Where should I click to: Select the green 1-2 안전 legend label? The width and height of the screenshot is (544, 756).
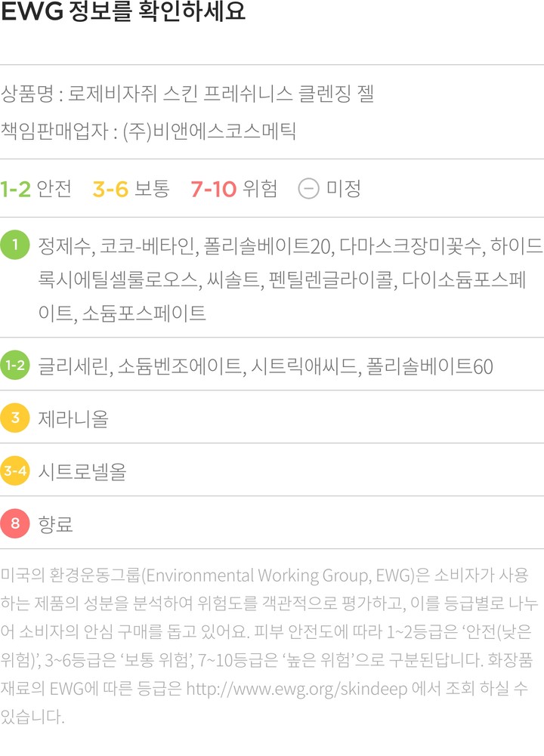(x=36, y=188)
